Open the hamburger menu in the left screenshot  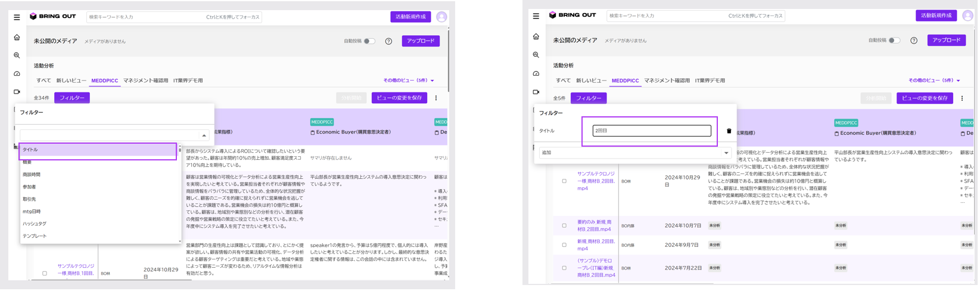point(17,17)
